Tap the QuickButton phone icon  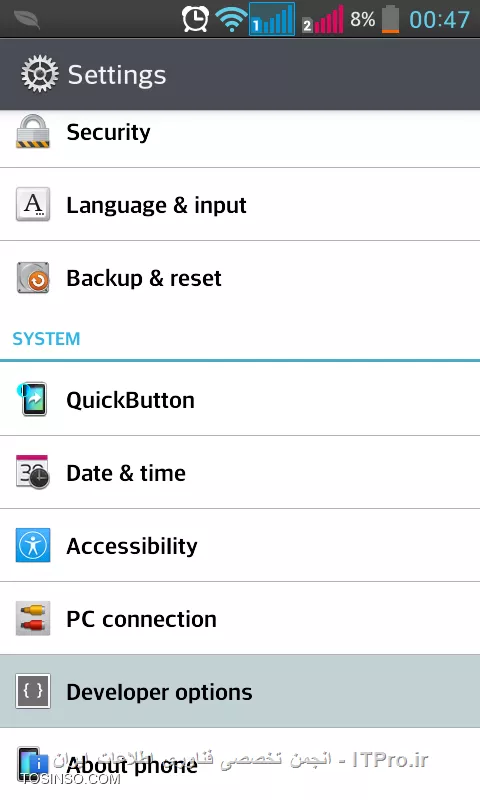click(33, 399)
